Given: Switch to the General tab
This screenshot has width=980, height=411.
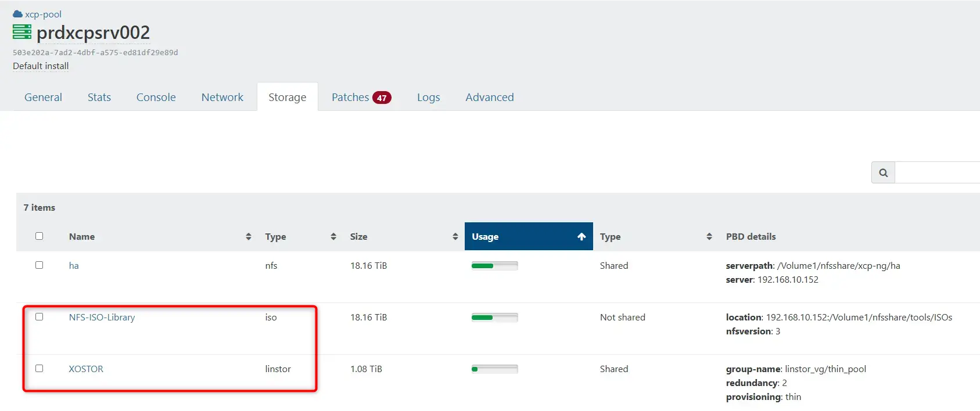Looking at the screenshot, I should click(x=43, y=97).
